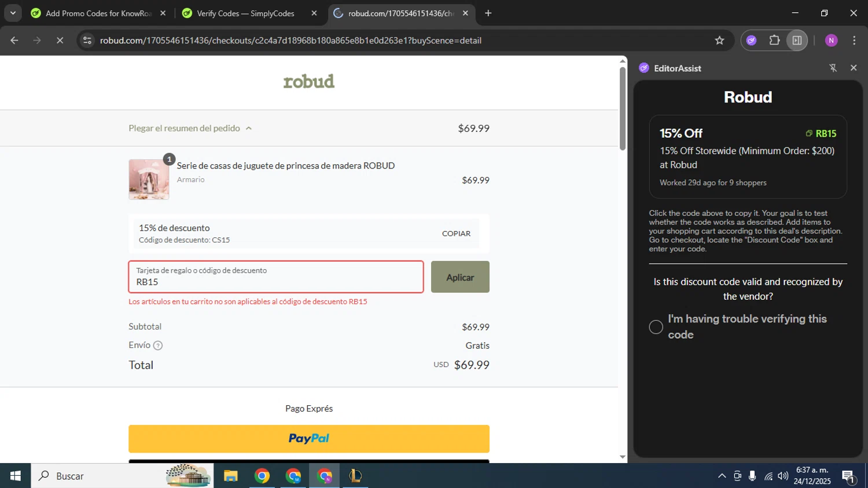Open Chrome three-dot menu
Image resolution: width=868 pixels, height=488 pixels.
[x=854, y=41]
